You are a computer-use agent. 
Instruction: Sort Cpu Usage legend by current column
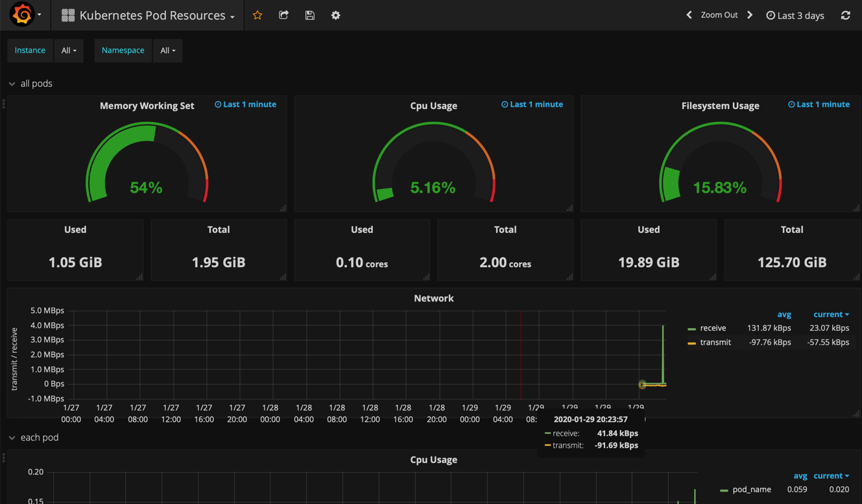pyautogui.click(x=831, y=476)
